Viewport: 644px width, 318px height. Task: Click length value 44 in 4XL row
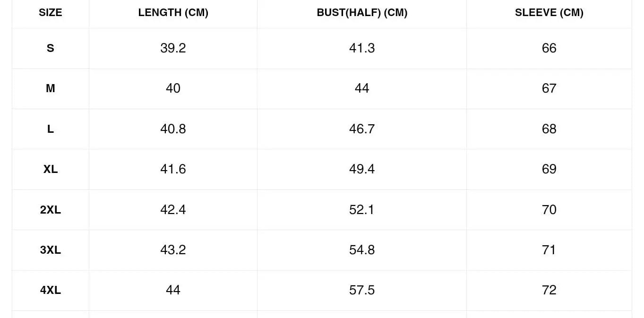[x=173, y=290]
